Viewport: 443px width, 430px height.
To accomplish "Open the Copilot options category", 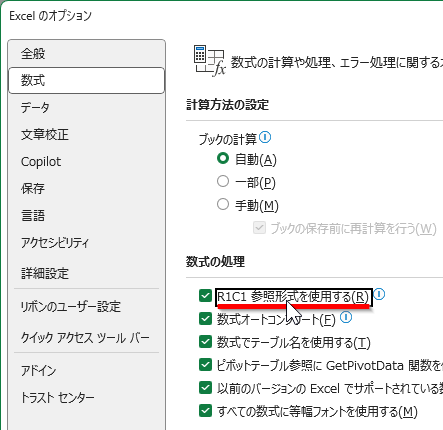I will pos(86,161).
